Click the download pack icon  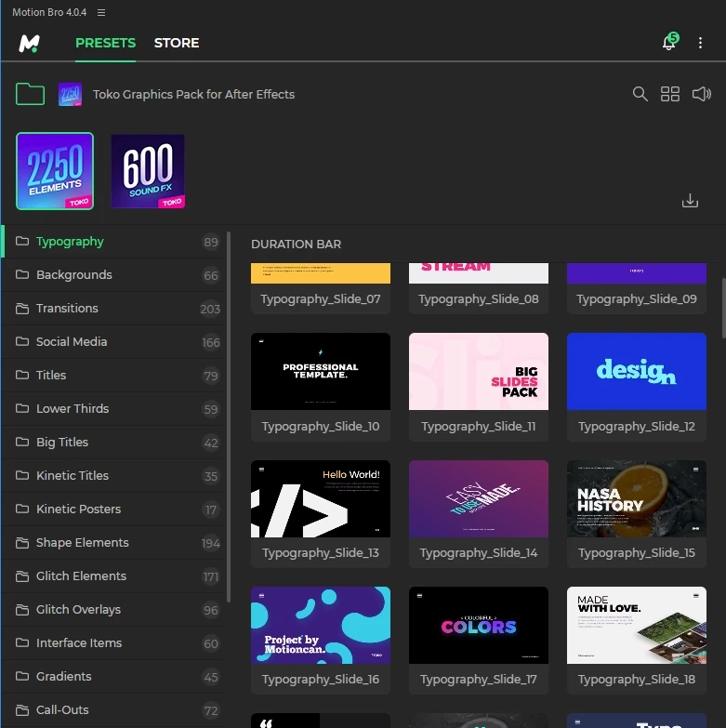tap(690, 201)
